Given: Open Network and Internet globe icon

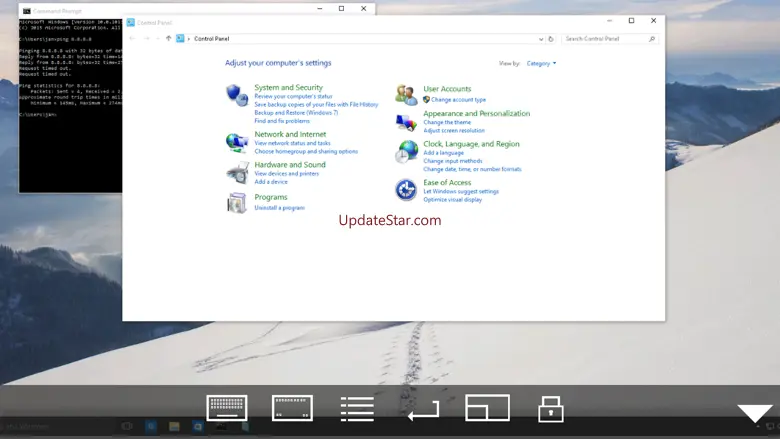Looking at the screenshot, I should click(237, 143).
